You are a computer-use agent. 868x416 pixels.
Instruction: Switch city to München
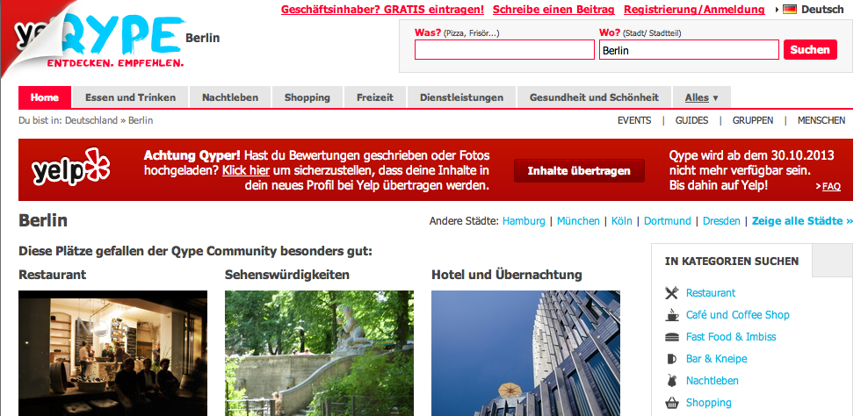578,220
